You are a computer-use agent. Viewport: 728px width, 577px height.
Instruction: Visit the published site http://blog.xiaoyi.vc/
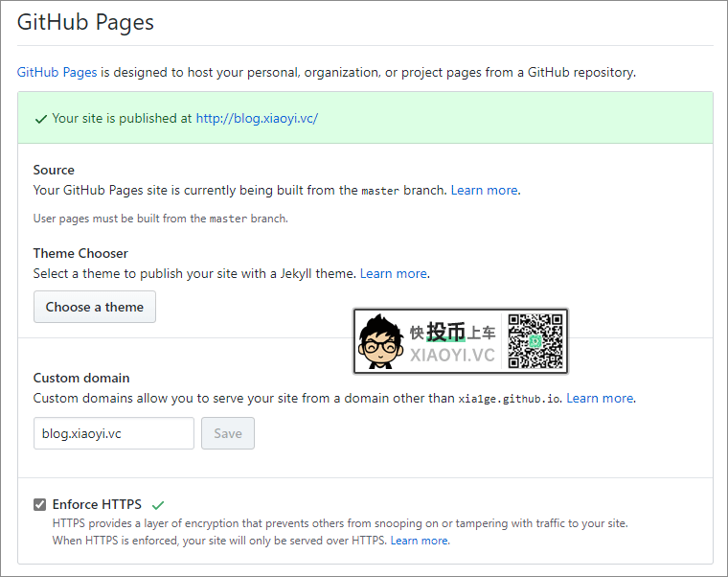pyautogui.click(x=257, y=119)
